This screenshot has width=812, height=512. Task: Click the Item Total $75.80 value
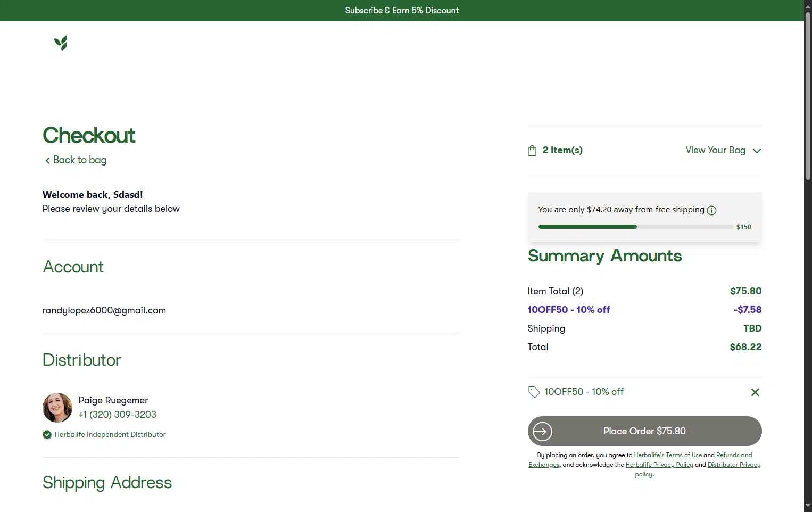tap(745, 291)
